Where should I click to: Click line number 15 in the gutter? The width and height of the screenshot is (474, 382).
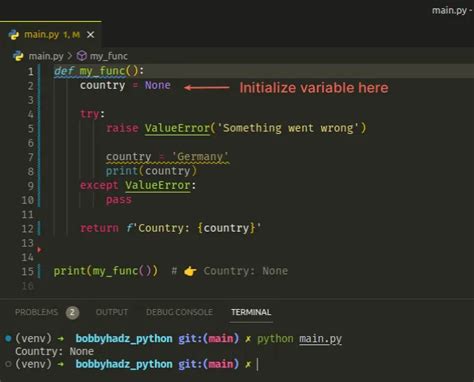[28, 271]
